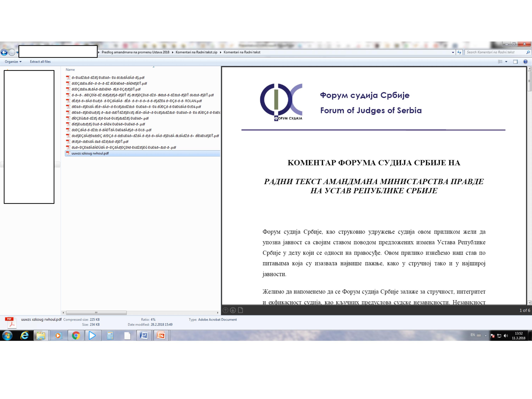Select the file ending with ROLAN.pdf
The width and height of the screenshot is (532, 399).
pyautogui.click(x=136, y=101)
